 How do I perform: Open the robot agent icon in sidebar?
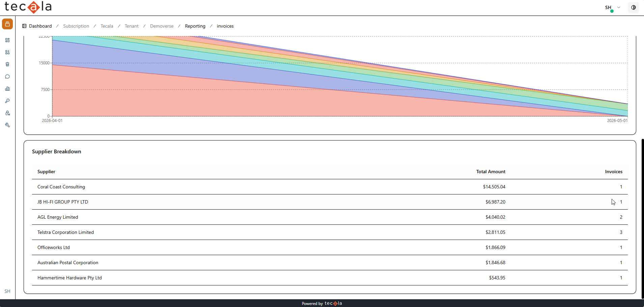point(7,64)
